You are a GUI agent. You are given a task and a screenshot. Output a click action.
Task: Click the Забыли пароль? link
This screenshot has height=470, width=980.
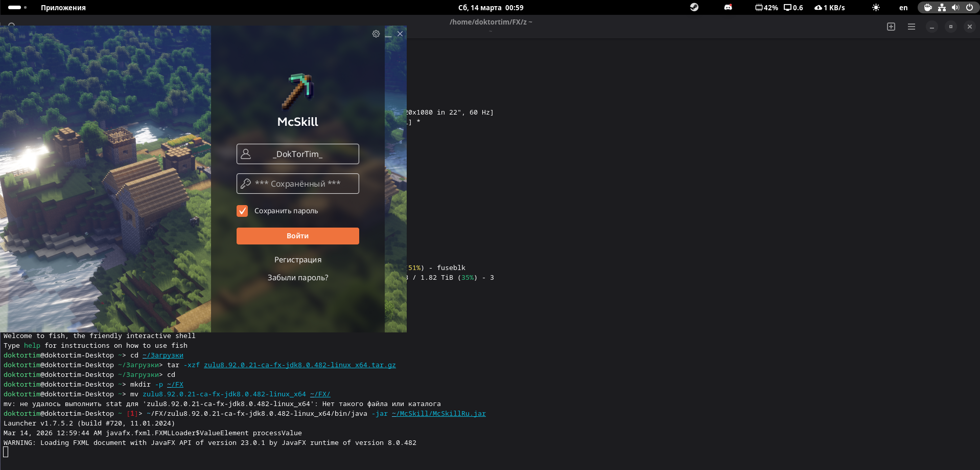coord(298,278)
